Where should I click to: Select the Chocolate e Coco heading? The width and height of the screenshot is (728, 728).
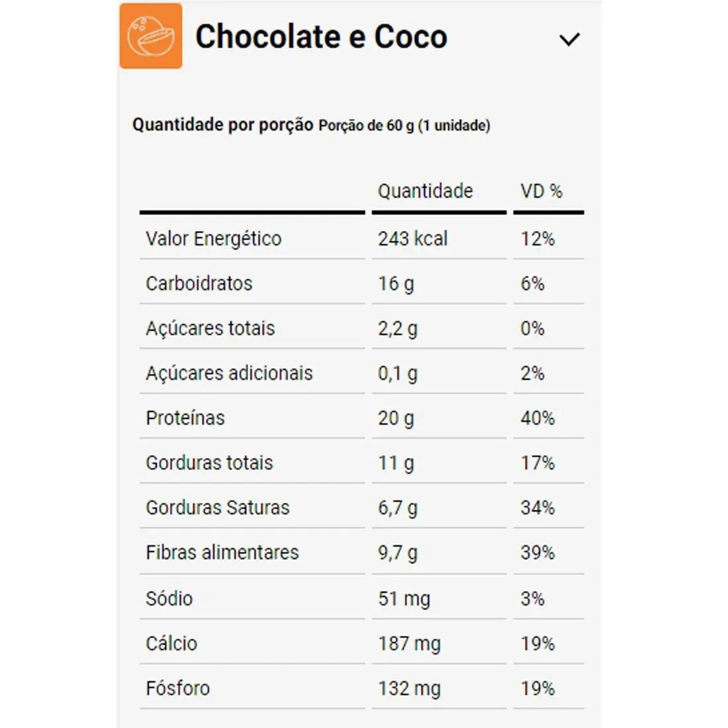[321, 36]
